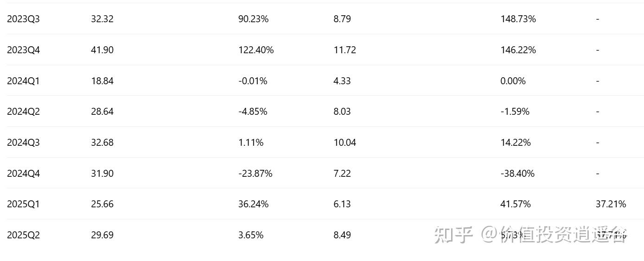This screenshot has height=261, width=644.
Task: Select the 2023Q3 row label
Action: [23, 19]
